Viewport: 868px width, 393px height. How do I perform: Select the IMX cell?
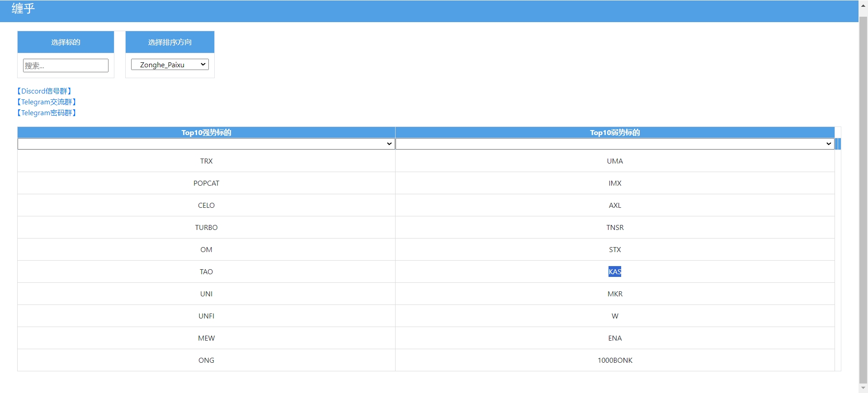click(615, 183)
